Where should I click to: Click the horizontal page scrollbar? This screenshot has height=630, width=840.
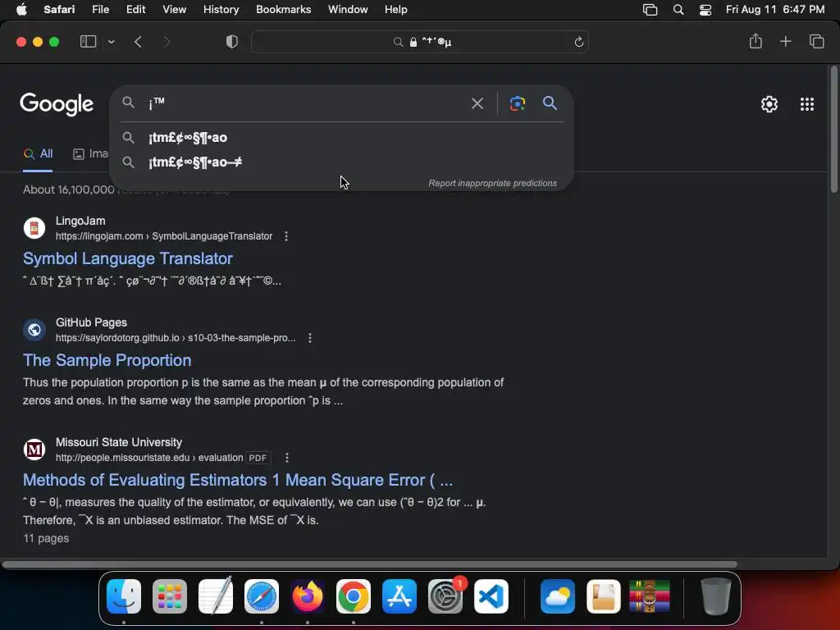370,564
